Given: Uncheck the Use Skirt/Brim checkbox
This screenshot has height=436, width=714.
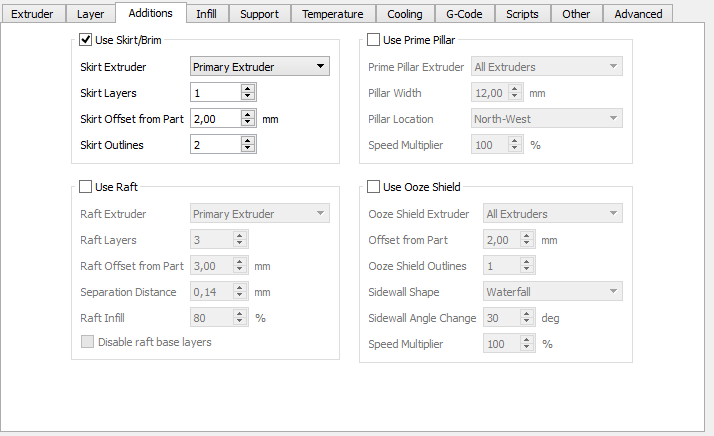Looking at the screenshot, I should tap(86, 40).
